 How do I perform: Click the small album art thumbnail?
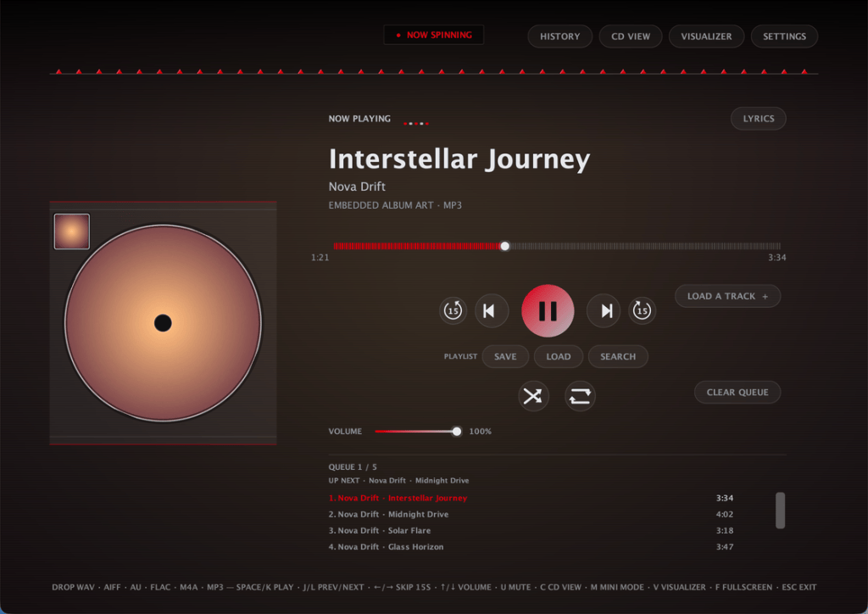(x=72, y=232)
